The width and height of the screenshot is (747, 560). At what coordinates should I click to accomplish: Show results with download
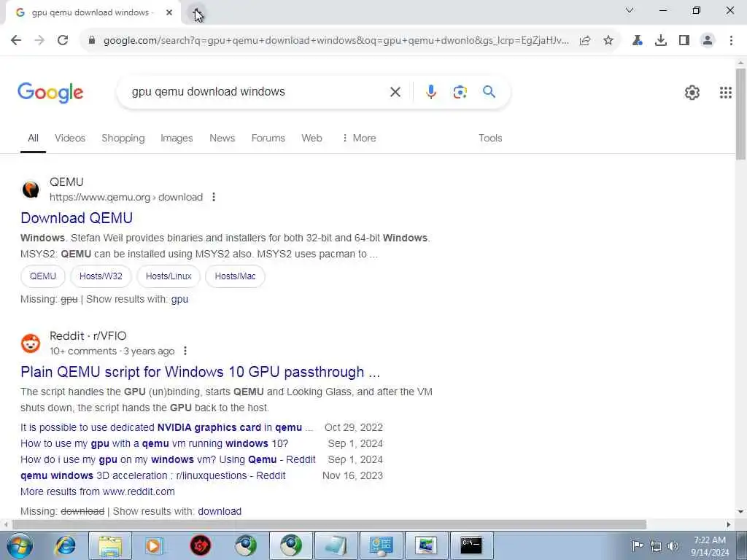click(220, 511)
